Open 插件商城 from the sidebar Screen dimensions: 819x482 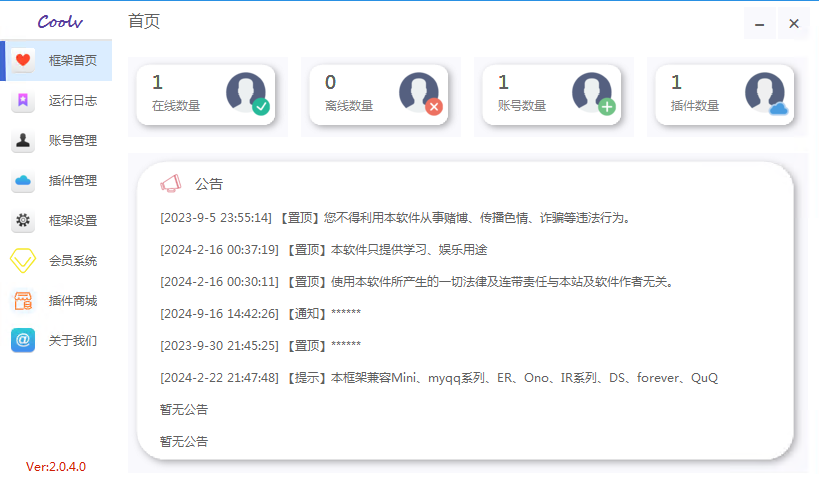[56, 301]
